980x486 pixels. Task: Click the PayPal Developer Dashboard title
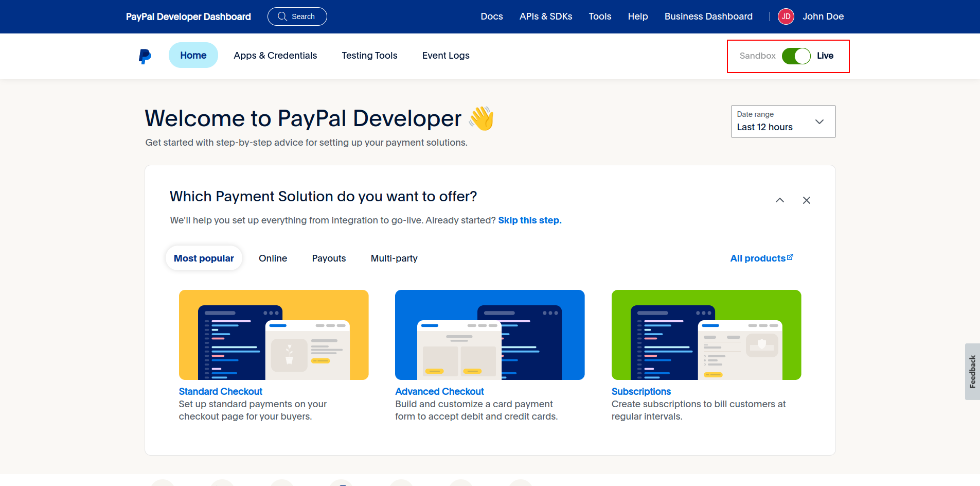tap(188, 16)
